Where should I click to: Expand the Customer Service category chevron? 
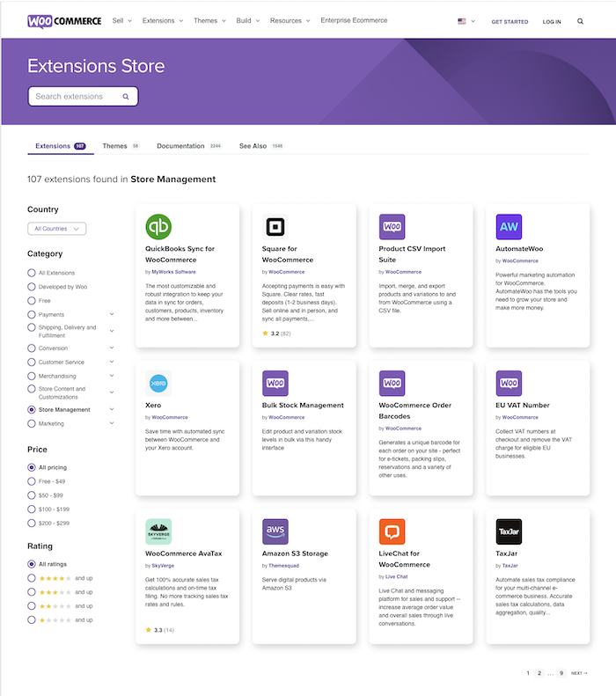coord(112,362)
